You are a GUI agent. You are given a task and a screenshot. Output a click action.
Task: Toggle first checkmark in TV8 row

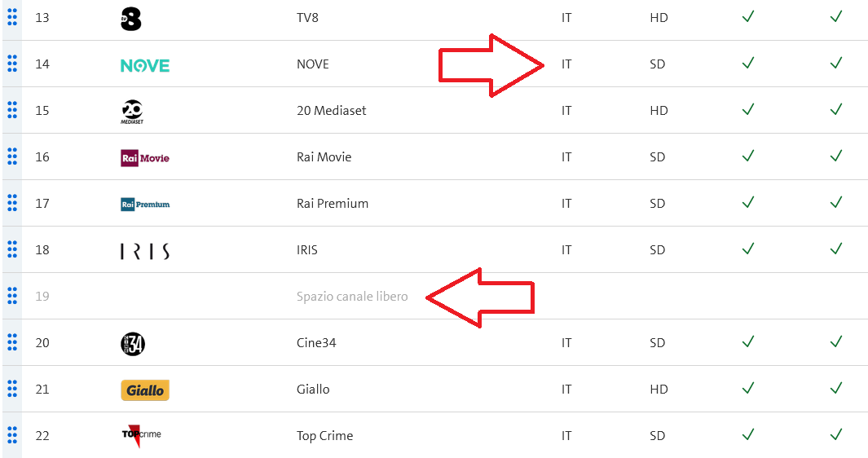[x=748, y=17]
